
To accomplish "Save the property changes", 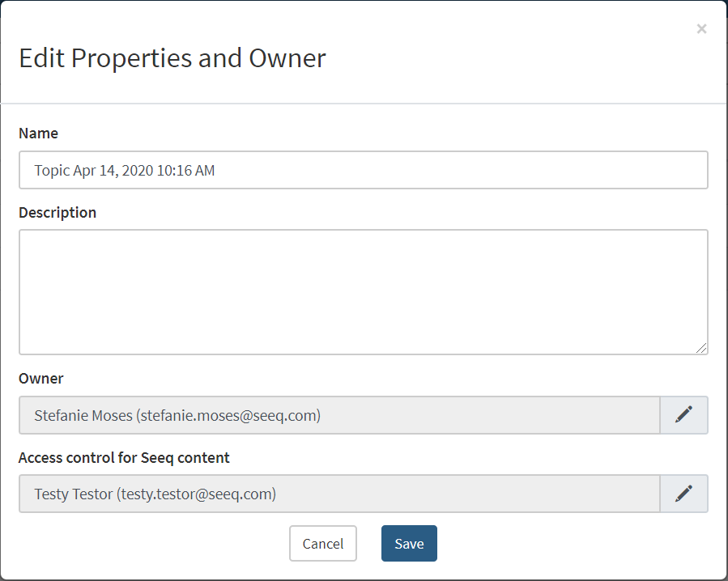I will point(409,544).
